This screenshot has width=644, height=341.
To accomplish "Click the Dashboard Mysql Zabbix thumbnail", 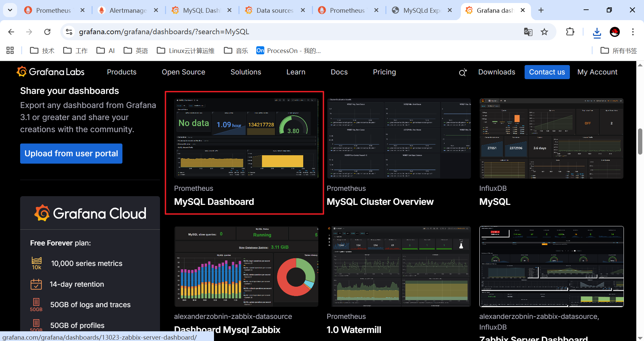I will [x=246, y=267].
